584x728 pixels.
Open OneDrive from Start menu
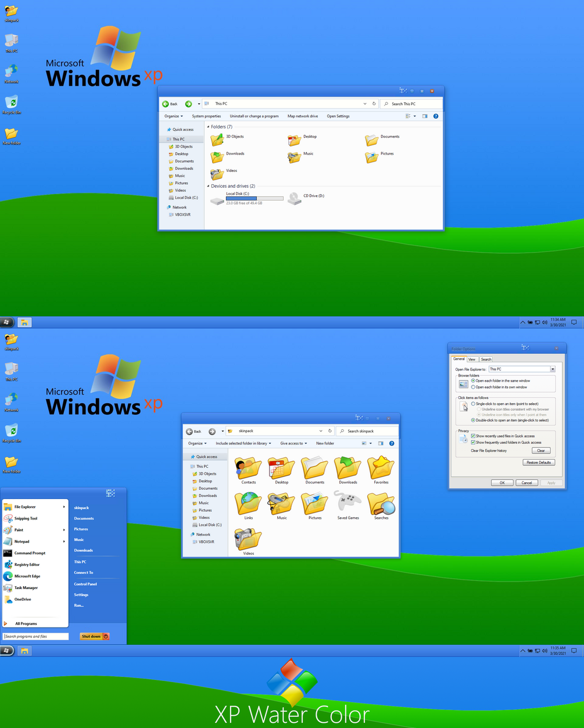pos(23,599)
